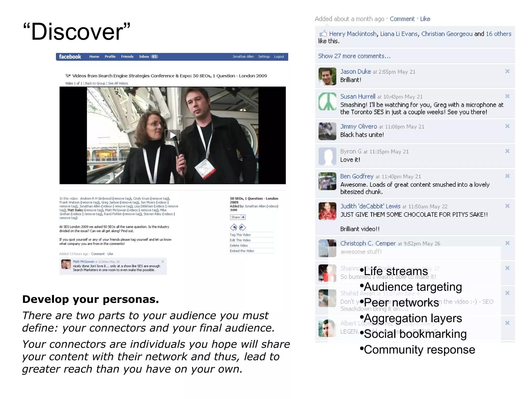Click Like link next to Added a month ago
Viewport: 532px width, 399px height.
pos(425,19)
